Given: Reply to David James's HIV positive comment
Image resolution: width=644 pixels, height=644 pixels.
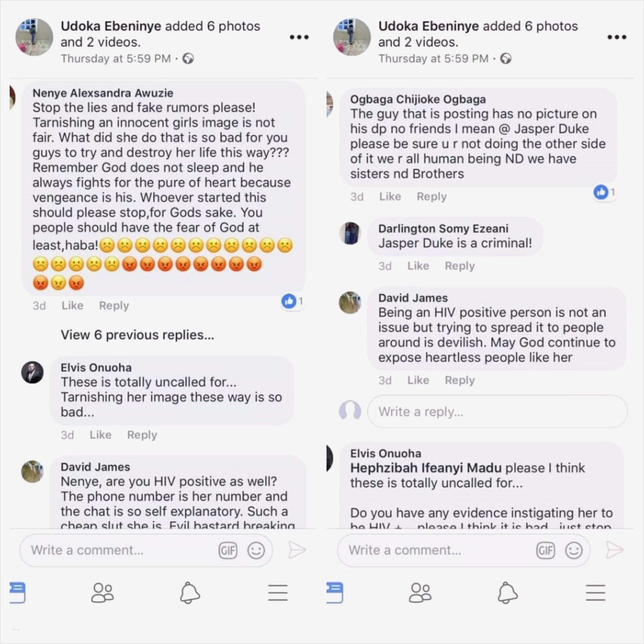Looking at the screenshot, I should [x=460, y=380].
